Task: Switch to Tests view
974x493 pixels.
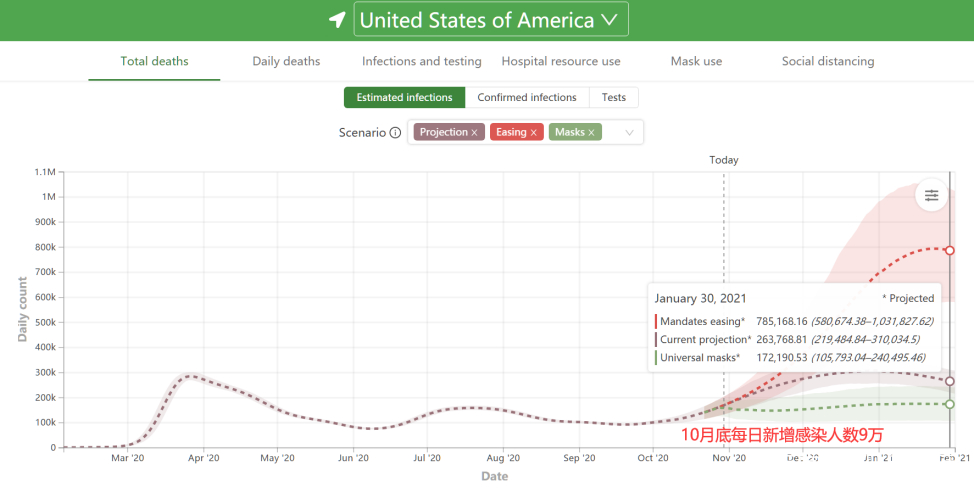Action: [614, 97]
